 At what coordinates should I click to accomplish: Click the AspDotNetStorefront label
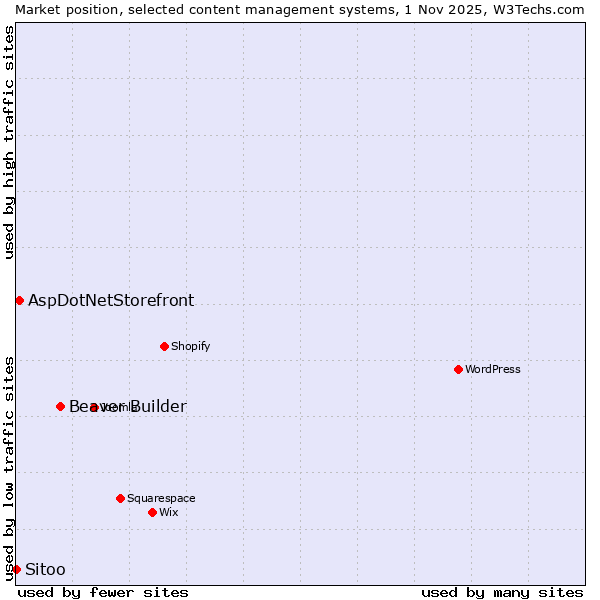pos(111,300)
